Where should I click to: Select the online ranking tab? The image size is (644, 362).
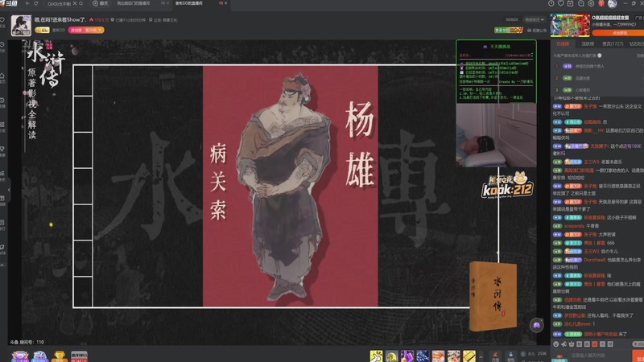tap(563, 44)
